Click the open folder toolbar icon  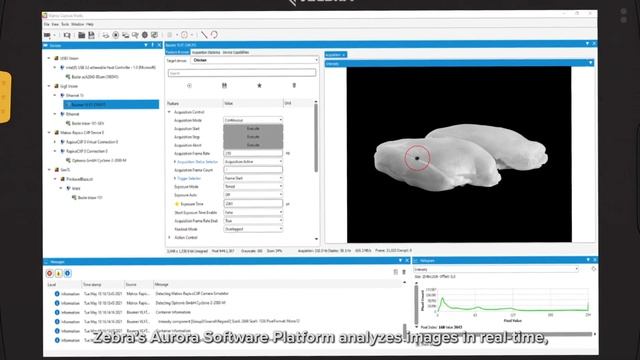(82, 35)
